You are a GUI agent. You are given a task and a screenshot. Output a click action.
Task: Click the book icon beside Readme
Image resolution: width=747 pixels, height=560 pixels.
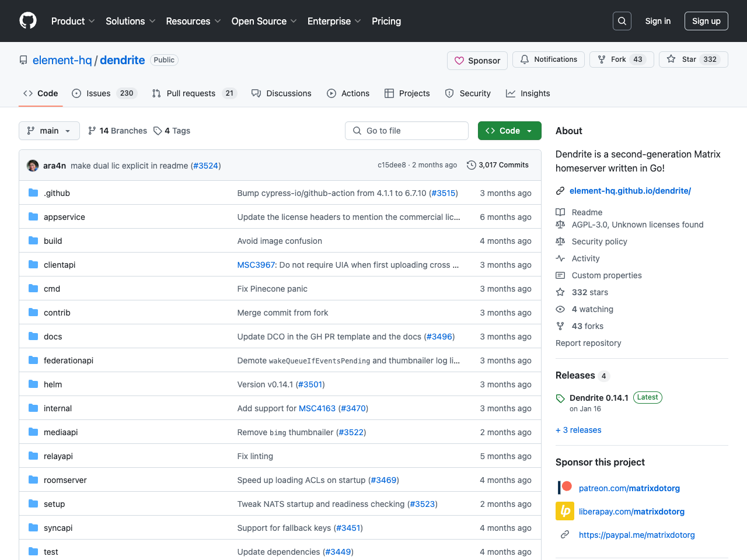pyautogui.click(x=560, y=212)
